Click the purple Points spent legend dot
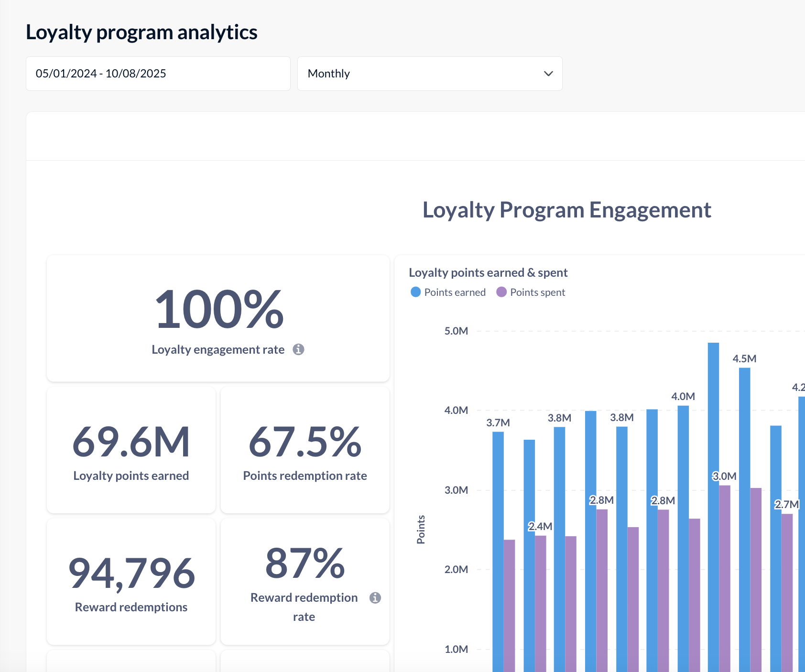Viewport: 805px width, 672px height. (501, 292)
